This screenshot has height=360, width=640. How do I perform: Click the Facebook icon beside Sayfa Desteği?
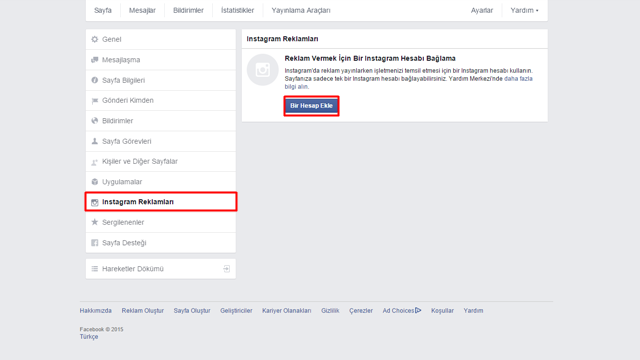point(95,243)
